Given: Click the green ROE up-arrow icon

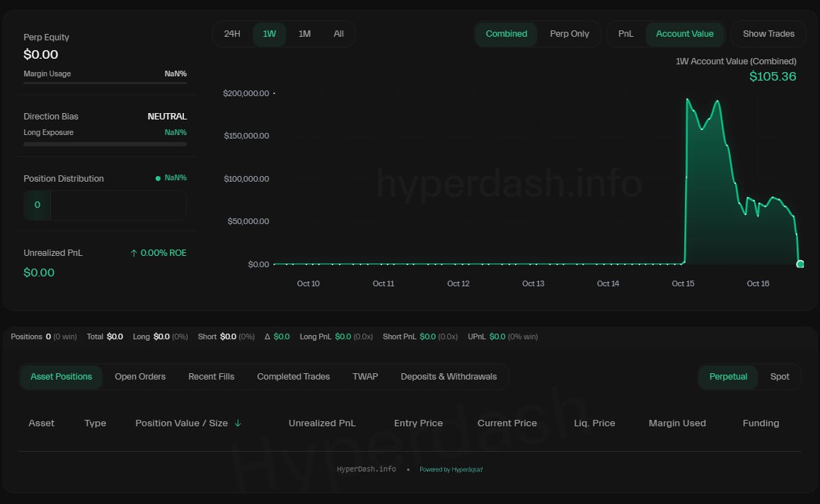Looking at the screenshot, I should pos(134,253).
